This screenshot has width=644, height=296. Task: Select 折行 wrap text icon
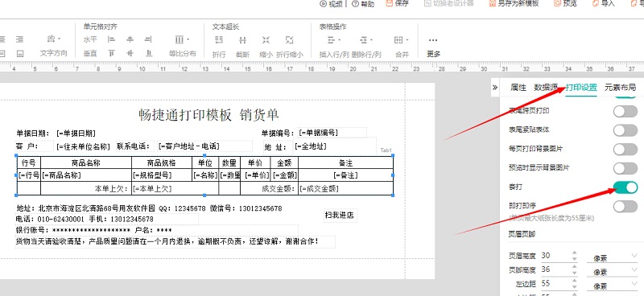click(x=219, y=40)
